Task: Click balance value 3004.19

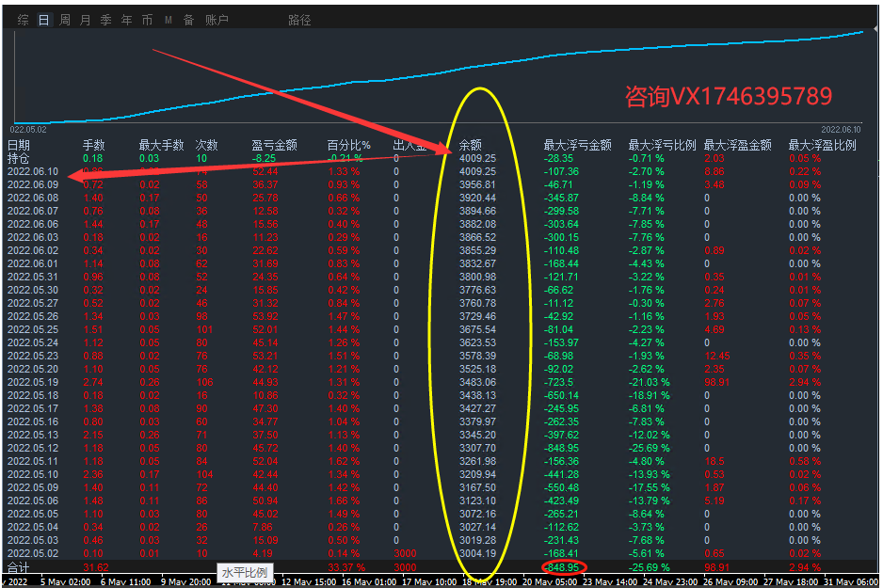Action: (x=477, y=553)
